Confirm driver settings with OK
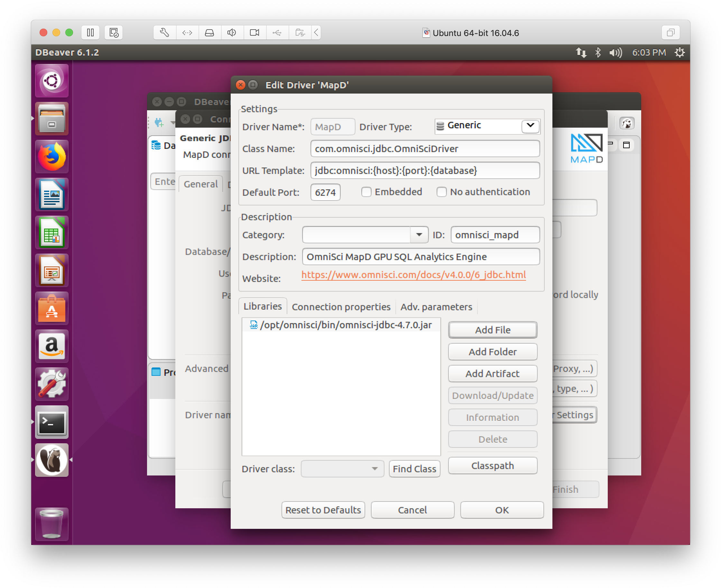The width and height of the screenshot is (721, 588). pyautogui.click(x=502, y=511)
